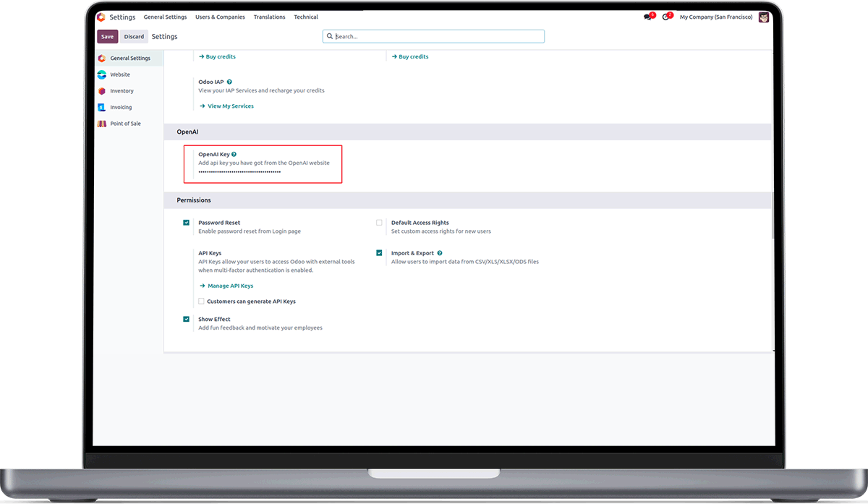Open the activities clock icon
Image resolution: width=868 pixels, height=504 pixels.
pos(666,17)
